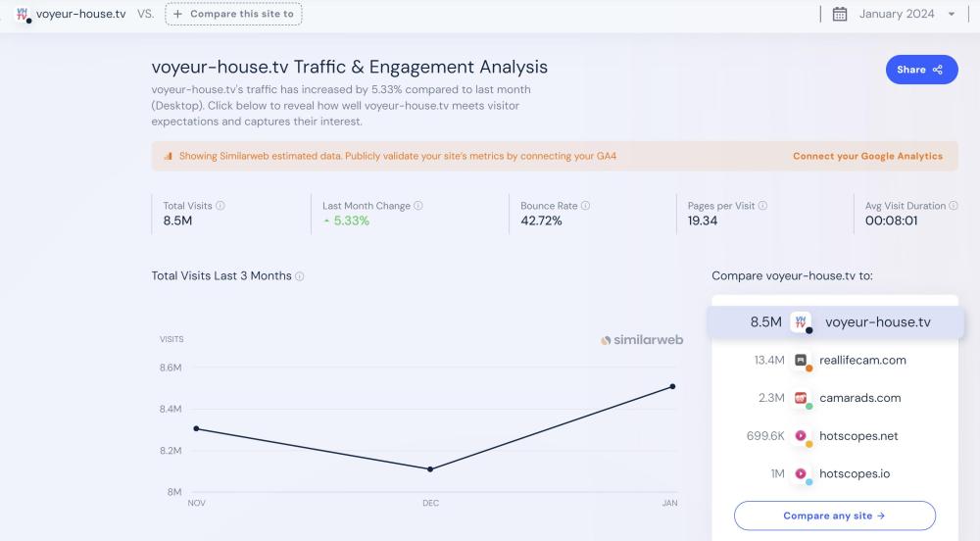
Task: Open the January 2024 date dropdown
Action: click(906, 14)
